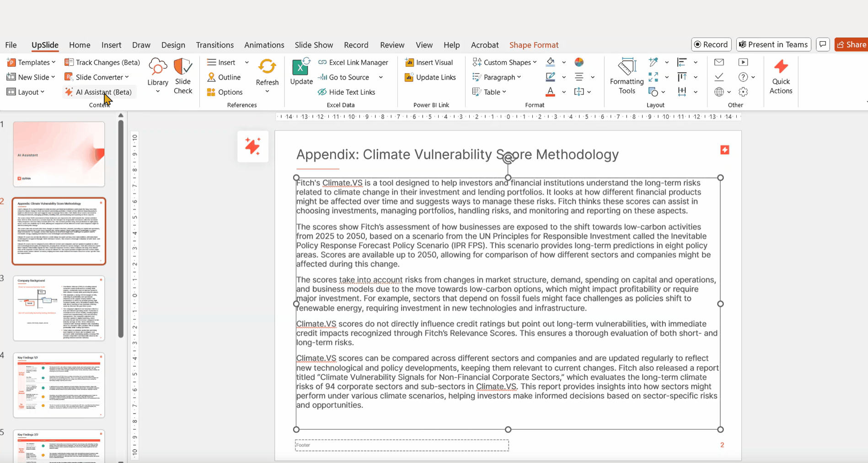This screenshot has height=463, width=868.
Task: Click the change shape icon in Layout
Action: [653, 92]
